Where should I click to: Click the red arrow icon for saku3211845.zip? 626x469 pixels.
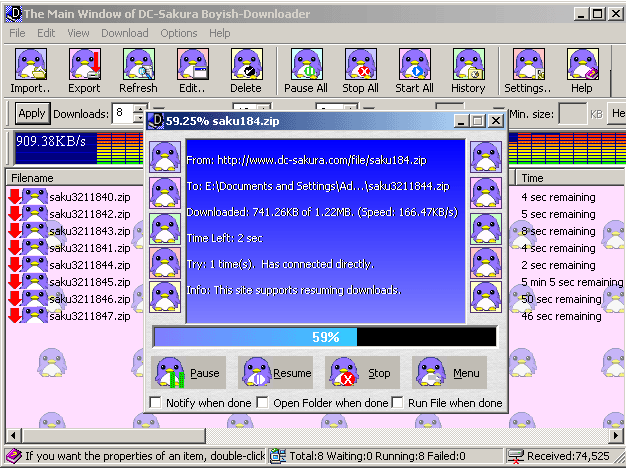(15, 282)
